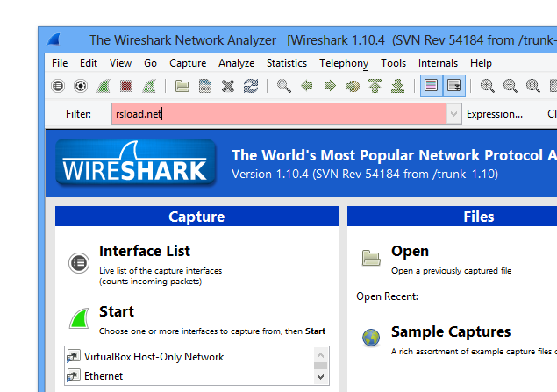Click the Interface List icon

click(x=78, y=263)
